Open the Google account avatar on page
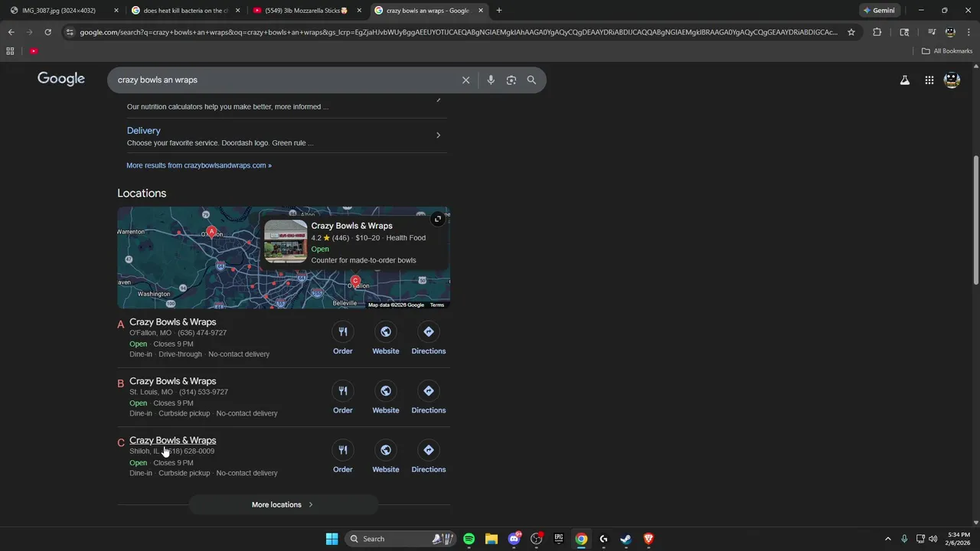This screenshot has height=551, width=980. 952,80
